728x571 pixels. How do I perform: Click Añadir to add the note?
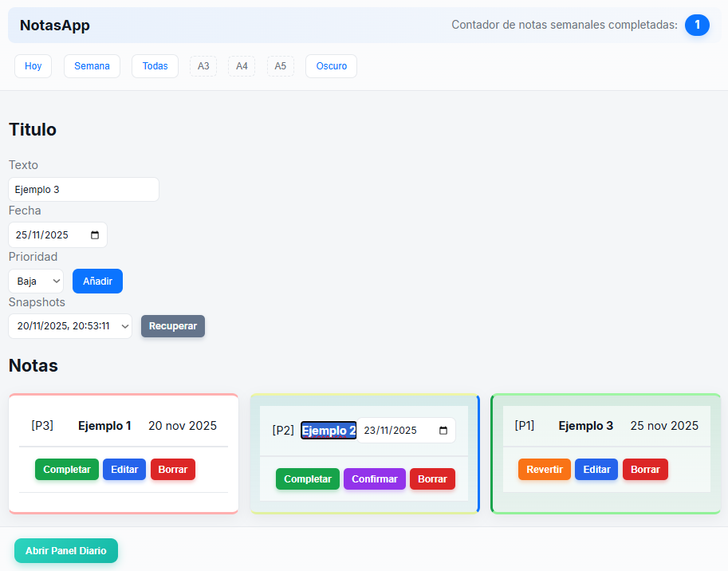click(x=96, y=281)
